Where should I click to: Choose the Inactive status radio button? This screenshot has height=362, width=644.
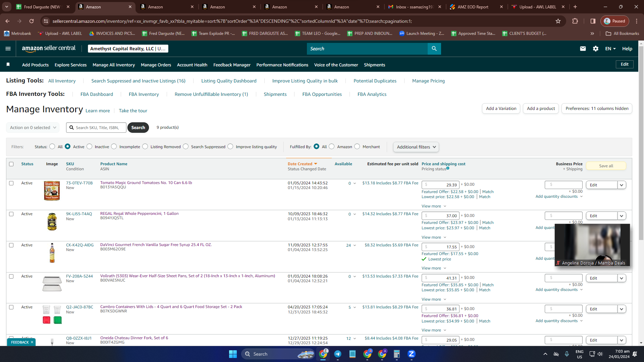(x=90, y=146)
